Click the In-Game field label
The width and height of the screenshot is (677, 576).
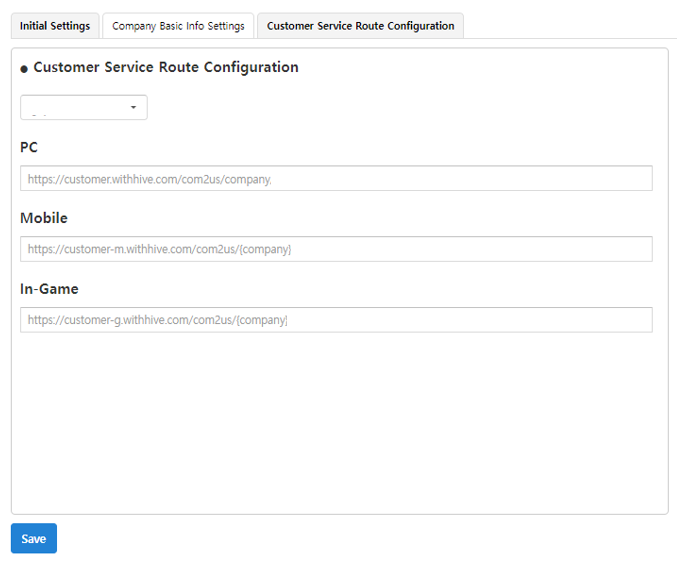tap(49, 289)
